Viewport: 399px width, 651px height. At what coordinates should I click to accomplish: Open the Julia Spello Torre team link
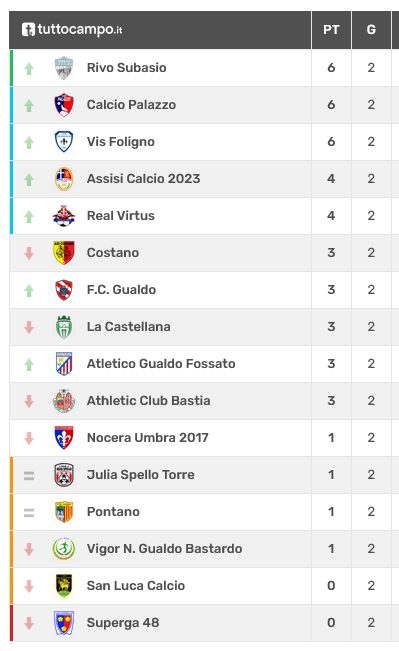click(x=140, y=475)
